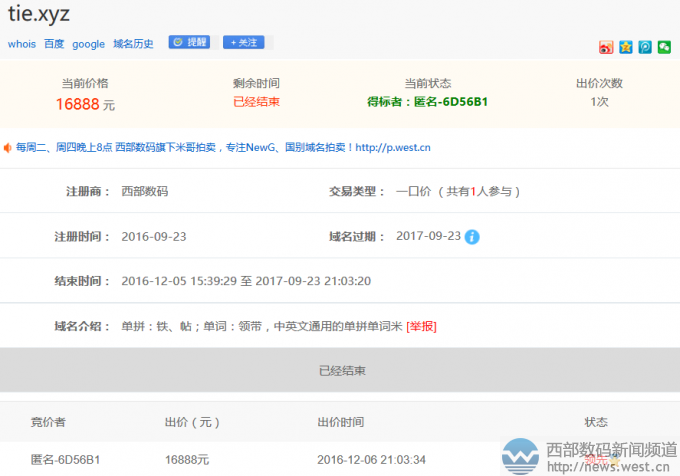Screen dimensions: 680x476
Task: Report the listing via the 举报 link
Action: coord(421,326)
